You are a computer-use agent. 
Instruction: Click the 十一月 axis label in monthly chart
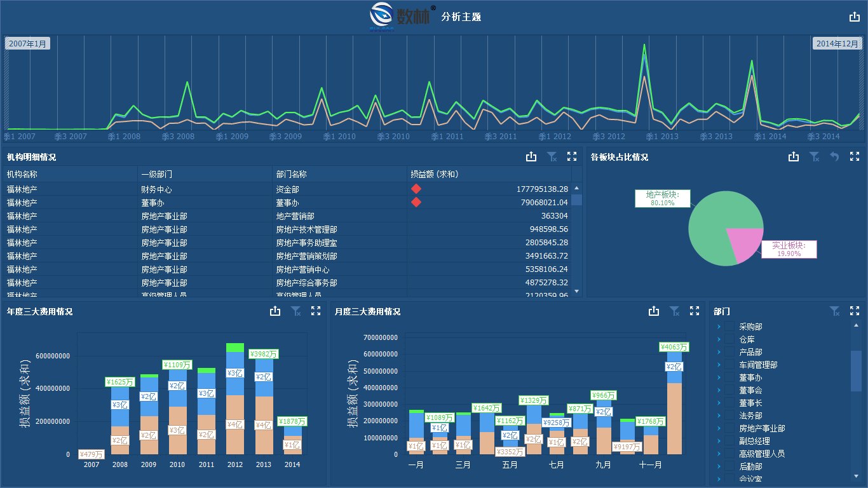coord(650,464)
